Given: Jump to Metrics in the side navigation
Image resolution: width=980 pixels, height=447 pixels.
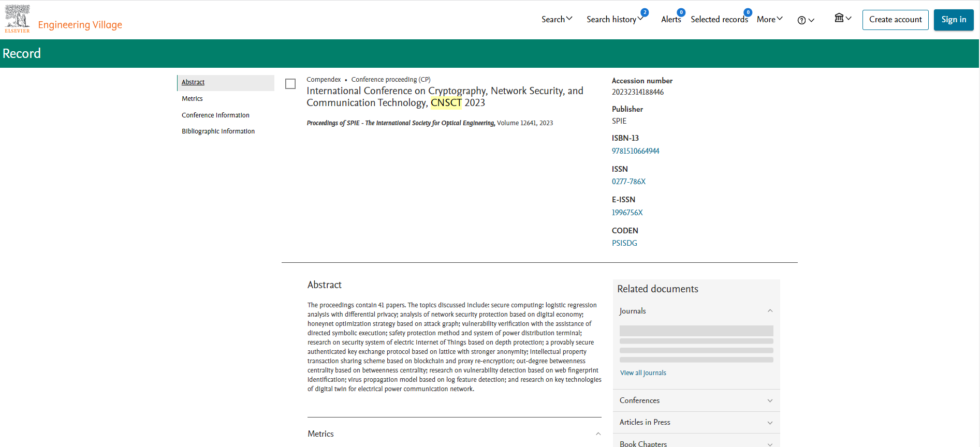Looking at the screenshot, I should [x=192, y=99].
